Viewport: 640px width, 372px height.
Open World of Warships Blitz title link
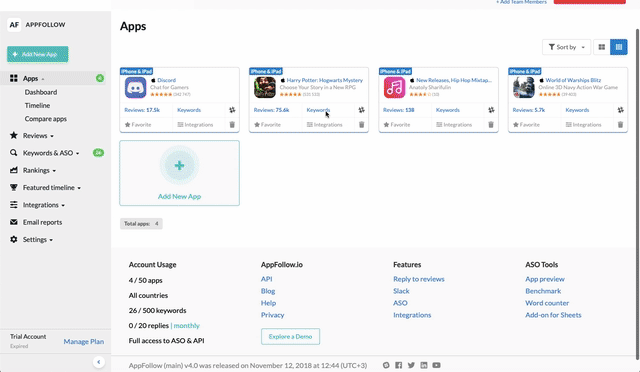point(573,80)
